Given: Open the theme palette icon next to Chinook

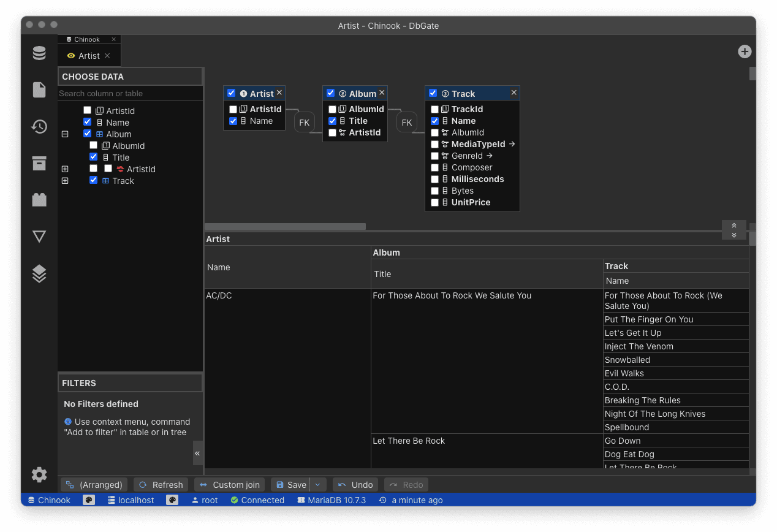Looking at the screenshot, I should point(88,500).
